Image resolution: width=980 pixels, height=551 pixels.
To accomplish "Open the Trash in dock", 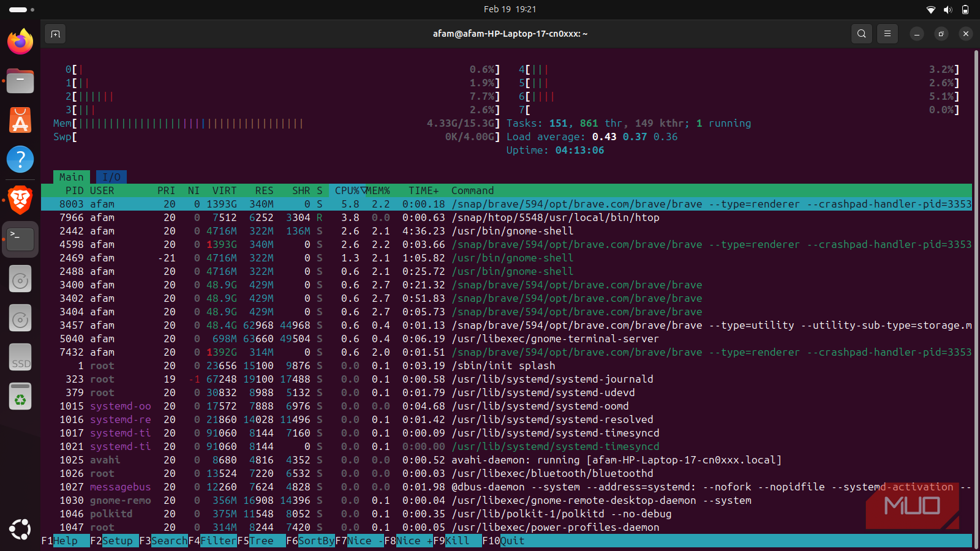I will (x=20, y=397).
